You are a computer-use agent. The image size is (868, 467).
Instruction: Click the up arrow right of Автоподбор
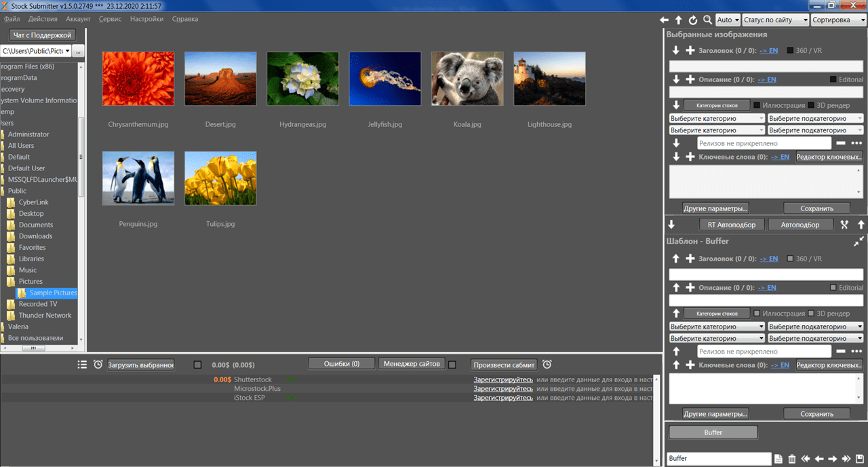tap(861, 225)
